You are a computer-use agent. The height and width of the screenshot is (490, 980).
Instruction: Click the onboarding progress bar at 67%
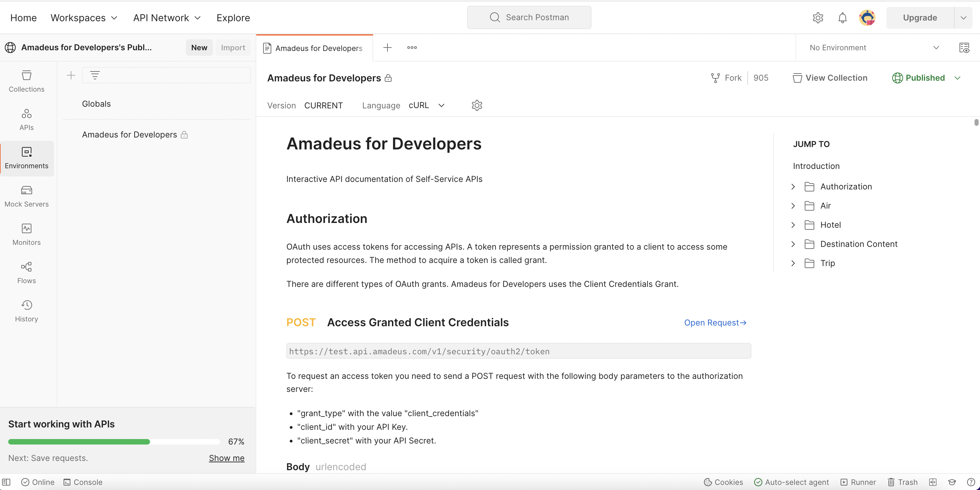114,442
